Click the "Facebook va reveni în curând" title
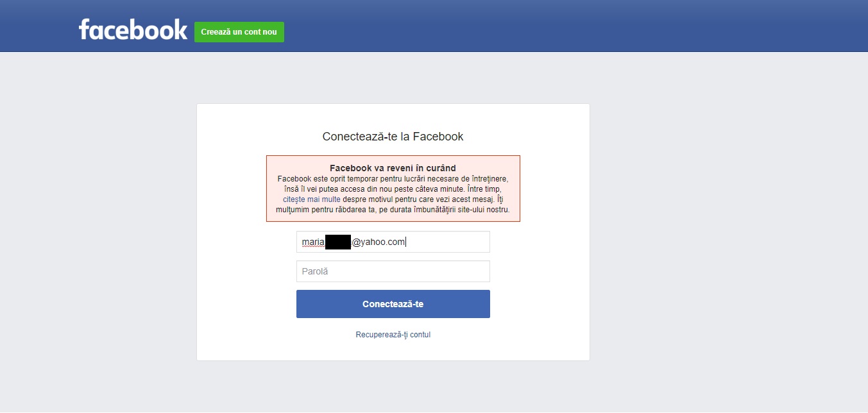The height and width of the screenshot is (413, 868). coord(393,168)
